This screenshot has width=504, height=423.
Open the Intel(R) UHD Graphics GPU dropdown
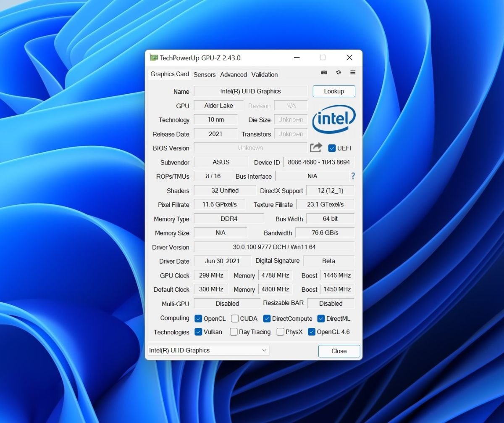click(208, 350)
